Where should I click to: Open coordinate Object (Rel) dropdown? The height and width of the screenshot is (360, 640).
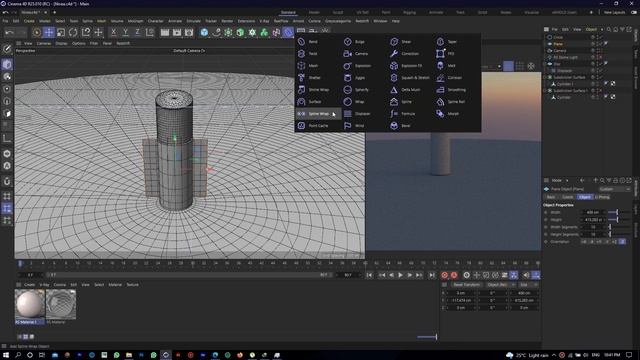[x=501, y=284]
